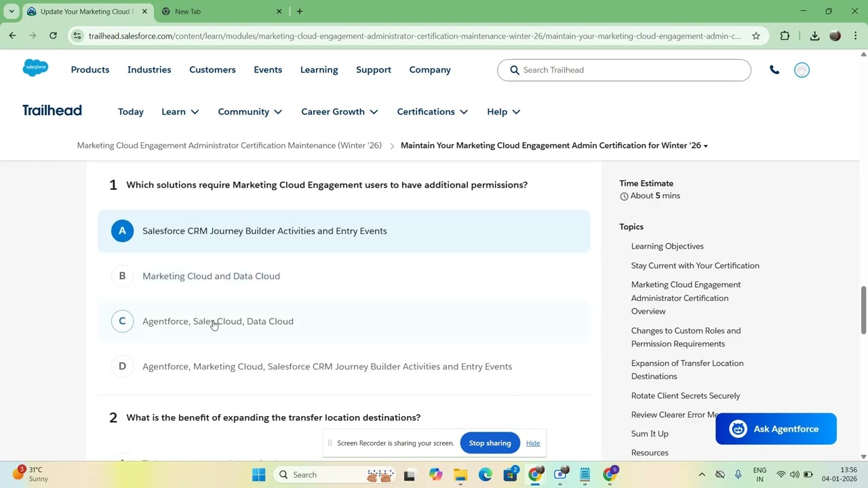
Task: Expand the Learn dropdown menu
Action: click(x=180, y=112)
